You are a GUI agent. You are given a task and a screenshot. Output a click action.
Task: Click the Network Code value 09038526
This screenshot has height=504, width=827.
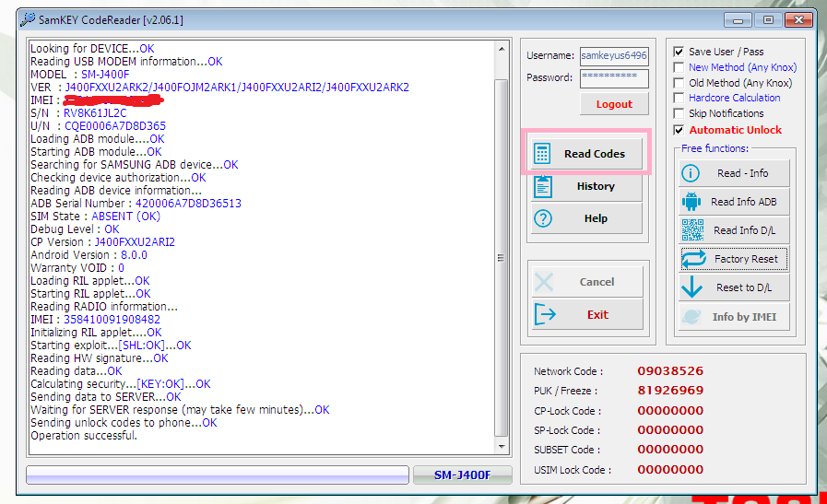click(x=670, y=371)
